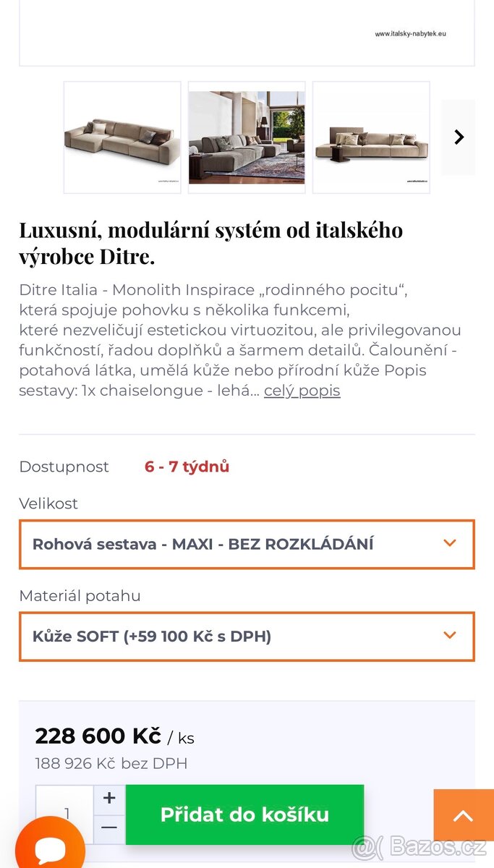494x868 pixels.
Task: Select the third sofa thumbnail with pillows
Action: coord(371,137)
